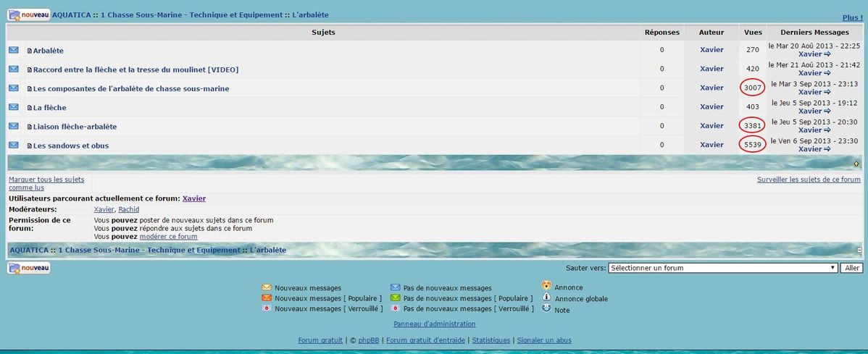868x354 pixels.
Task: Open the 'Sélectionner un forum' dropdown
Action: pos(722,268)
